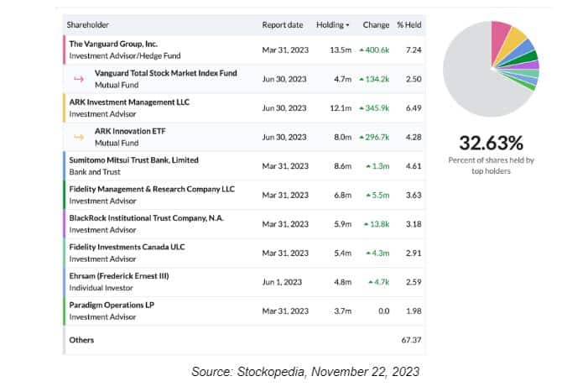Click green up-arrow next to 400.6k change
Image resolution: width=588 pixels, height=392 pixels.
pyautogui.click(x=362, y=50)
